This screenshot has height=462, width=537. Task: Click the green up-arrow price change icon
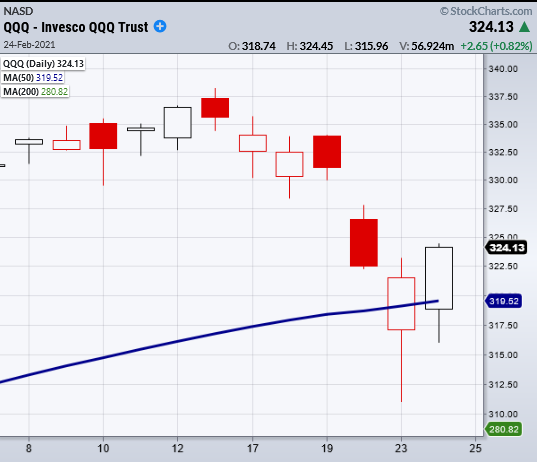point(524,27)
